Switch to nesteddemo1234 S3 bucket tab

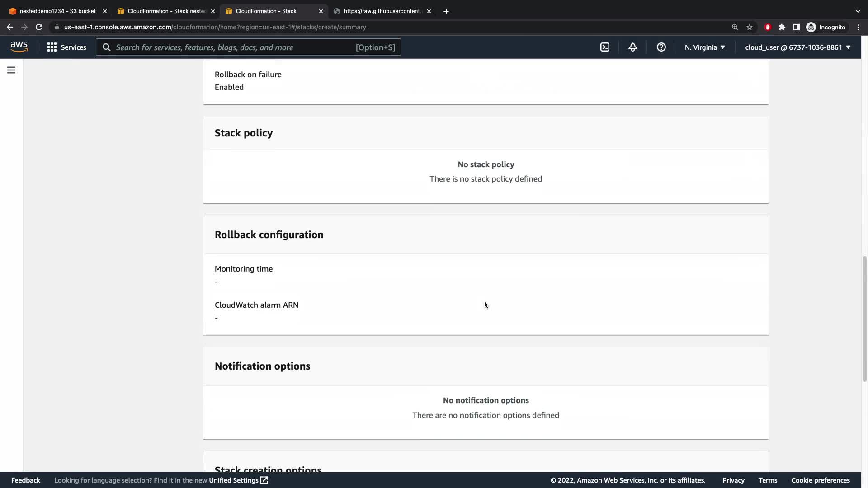[x=57, y=11]
